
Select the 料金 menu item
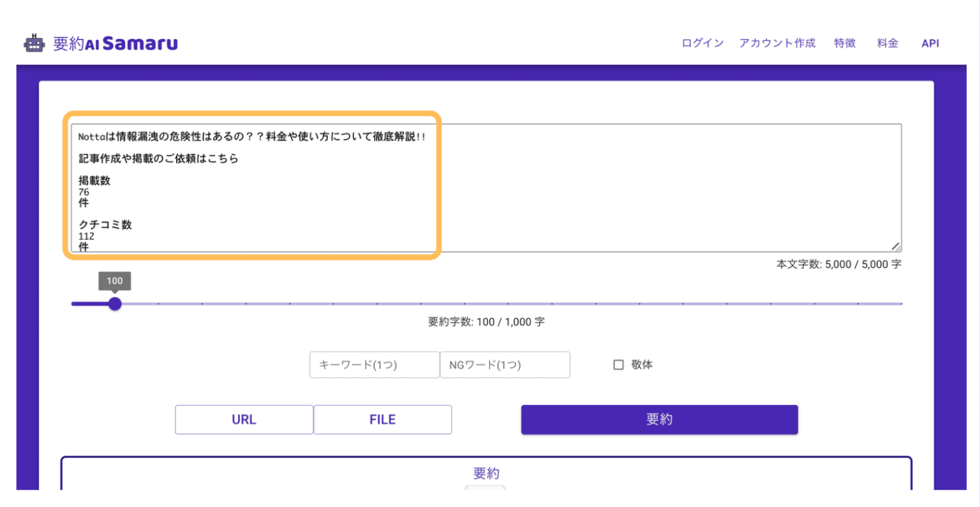pyautogui.click(x=887, y=43)
